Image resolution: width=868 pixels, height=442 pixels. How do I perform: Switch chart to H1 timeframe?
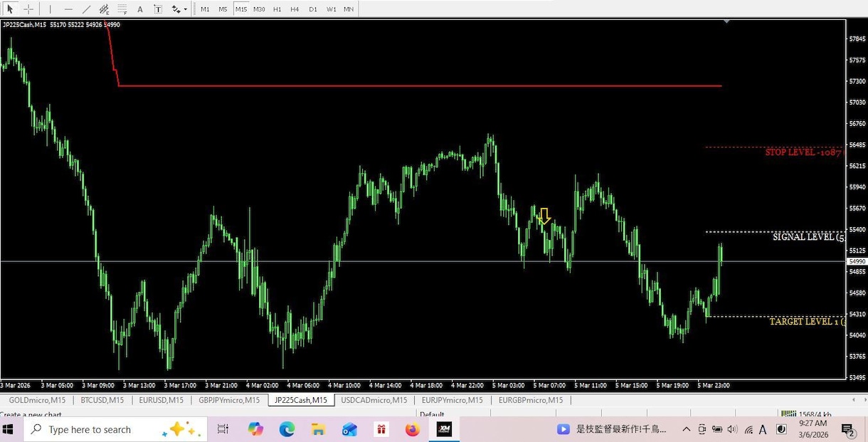pyautogui.click(x=277, y=9)
